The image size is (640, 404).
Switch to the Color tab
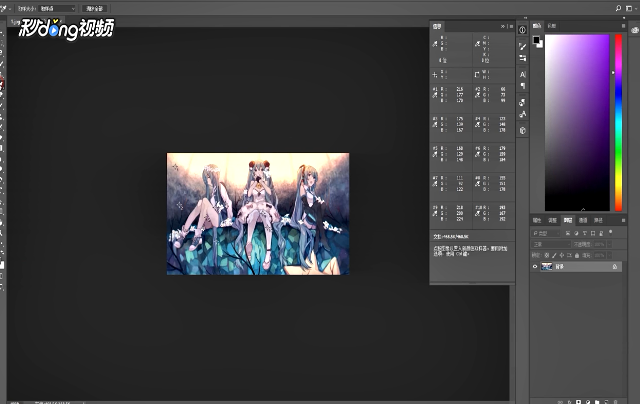[x=537, y=26]
